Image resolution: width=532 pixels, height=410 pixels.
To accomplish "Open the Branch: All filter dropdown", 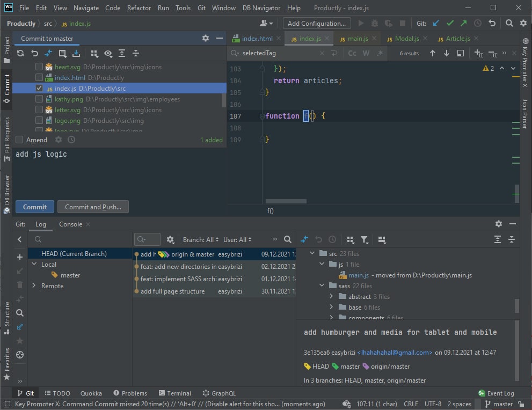I will click(x=201, y=240).
